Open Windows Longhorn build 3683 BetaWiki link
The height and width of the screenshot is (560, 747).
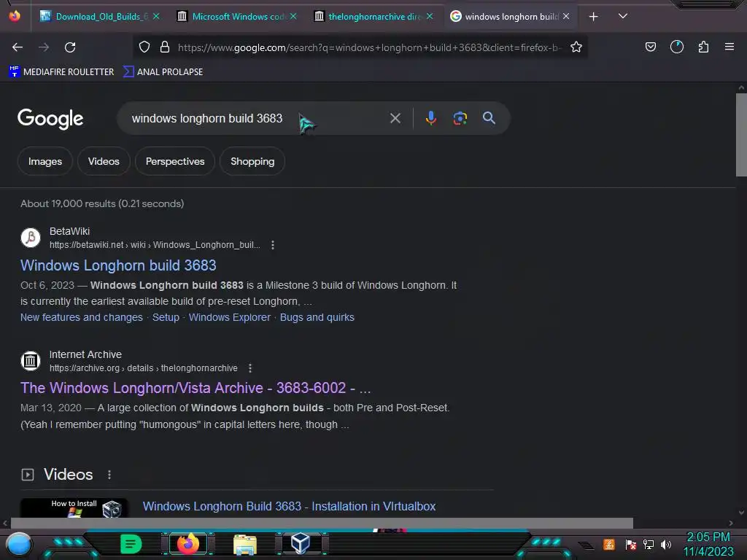click(x=118, y=265)
